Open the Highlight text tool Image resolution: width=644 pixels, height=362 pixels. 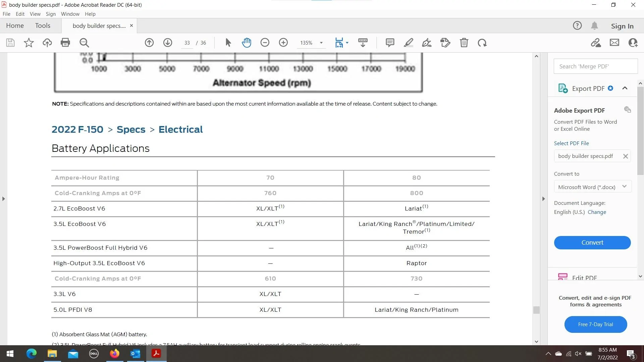409,43
